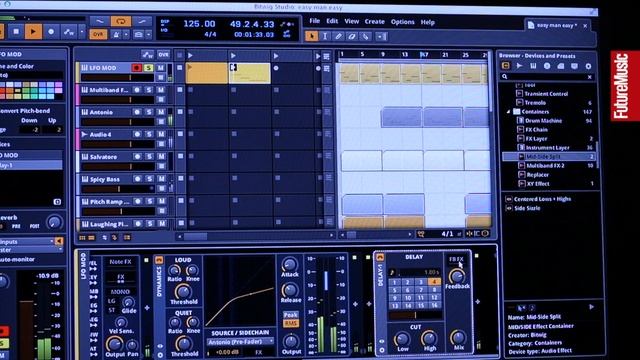
Task: Launch the second scene play arrow
Action: click(x=233, y=55)
